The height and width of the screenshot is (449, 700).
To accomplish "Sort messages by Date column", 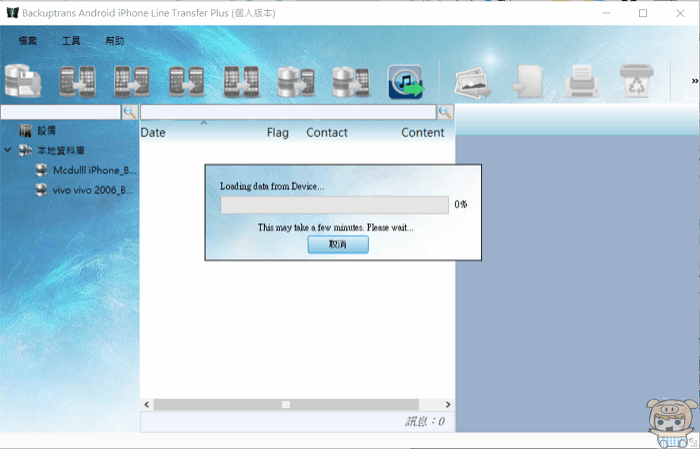I will pyautogui.click(x=153, y=133).
